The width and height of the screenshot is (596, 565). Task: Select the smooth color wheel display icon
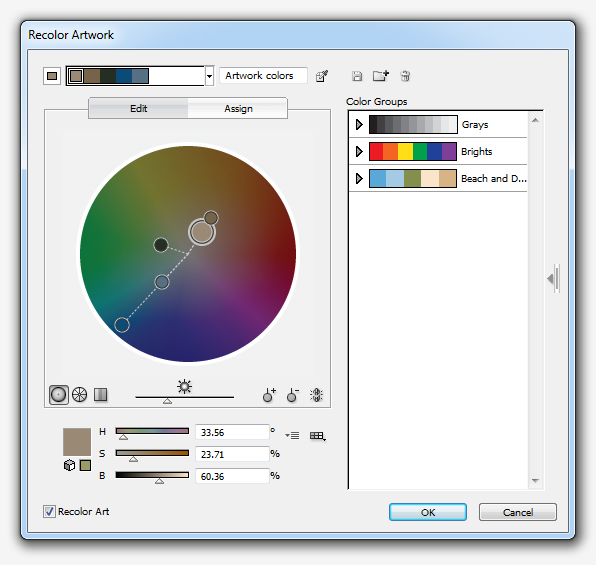pyautogui.click(x=59, y=395)
